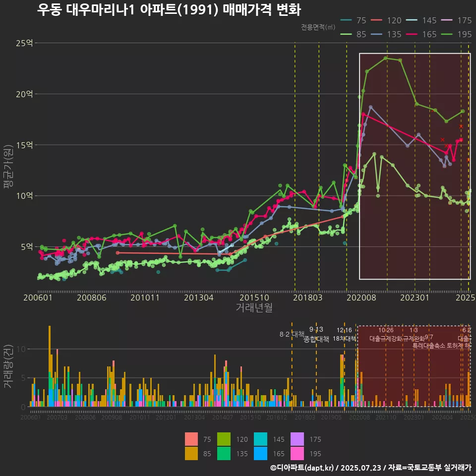Image resolution: width=476 pixels, height=476 pixels.
Task: Click 201201 on the volume chart x-axis
Action: (166, 417)
